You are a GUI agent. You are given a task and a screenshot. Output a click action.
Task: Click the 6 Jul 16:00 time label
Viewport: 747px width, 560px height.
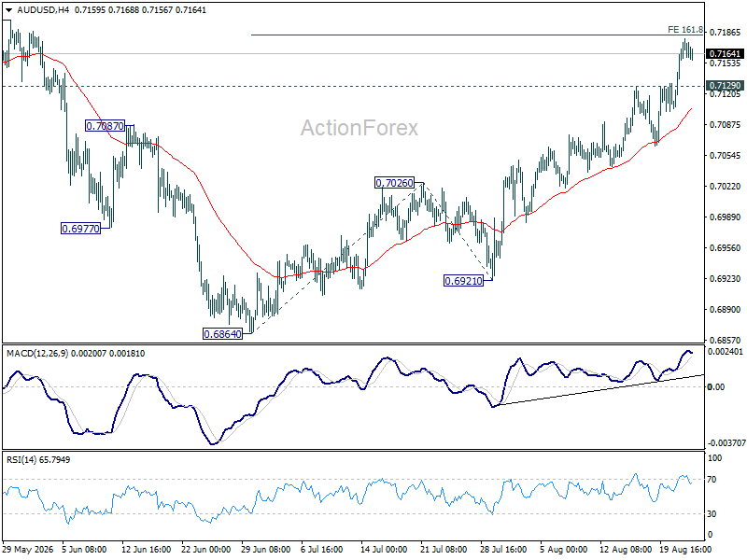pyautogui.click(x=322, y=550)
